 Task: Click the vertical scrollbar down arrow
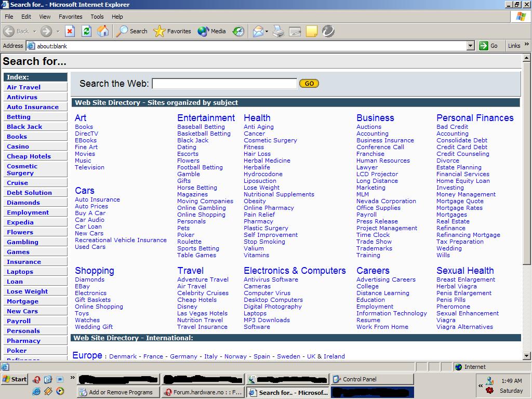(x=527, y=356)
